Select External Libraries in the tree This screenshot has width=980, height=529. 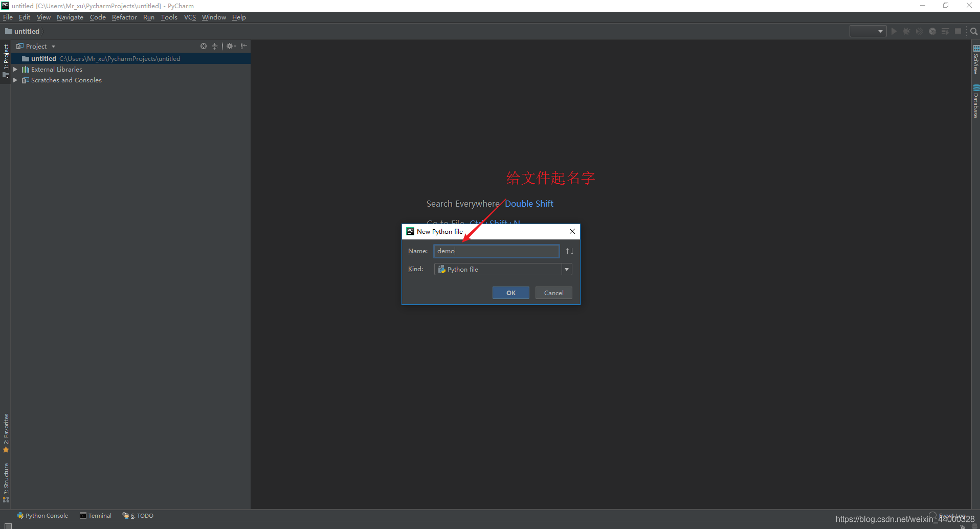56,70
